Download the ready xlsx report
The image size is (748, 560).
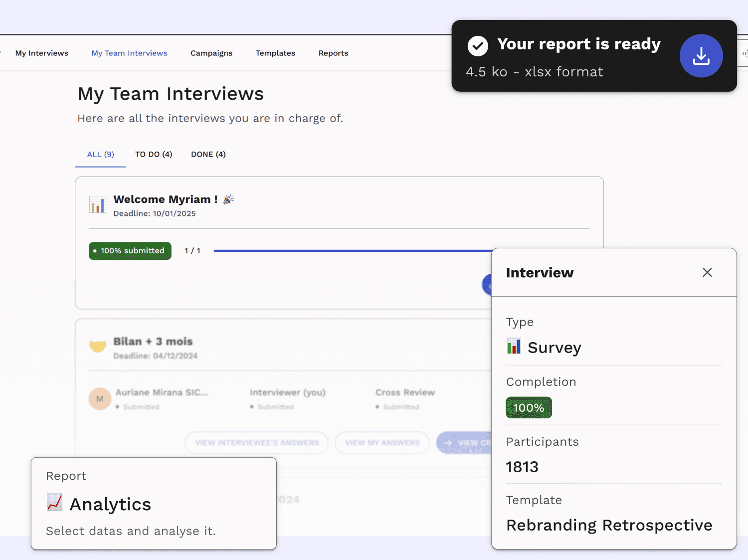pos(701,56)
